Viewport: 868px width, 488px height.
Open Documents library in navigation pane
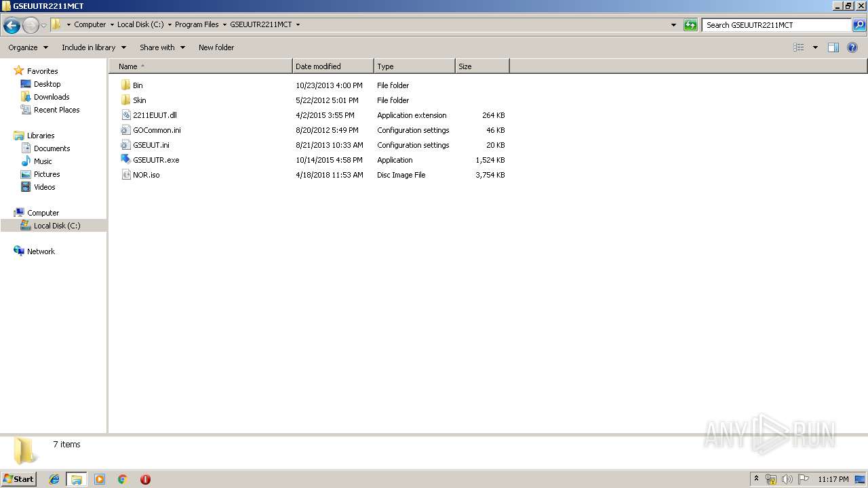click(x=52, y=148)
